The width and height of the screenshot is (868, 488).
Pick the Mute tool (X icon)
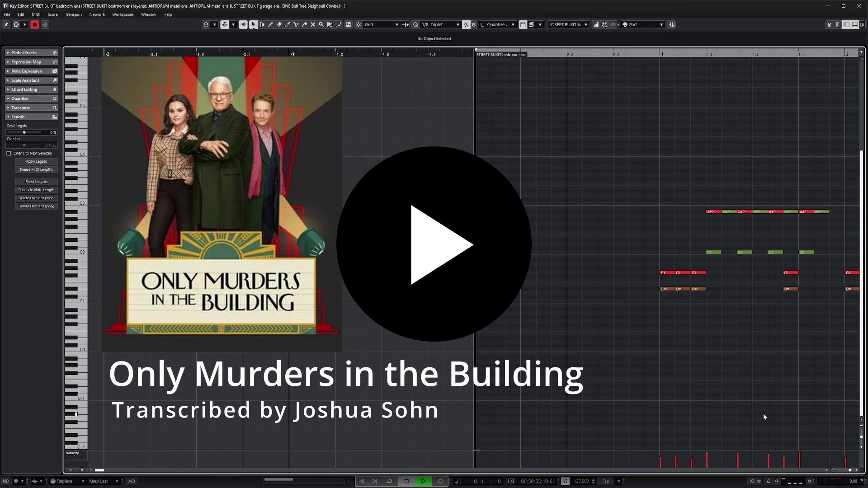click(313, 25)
